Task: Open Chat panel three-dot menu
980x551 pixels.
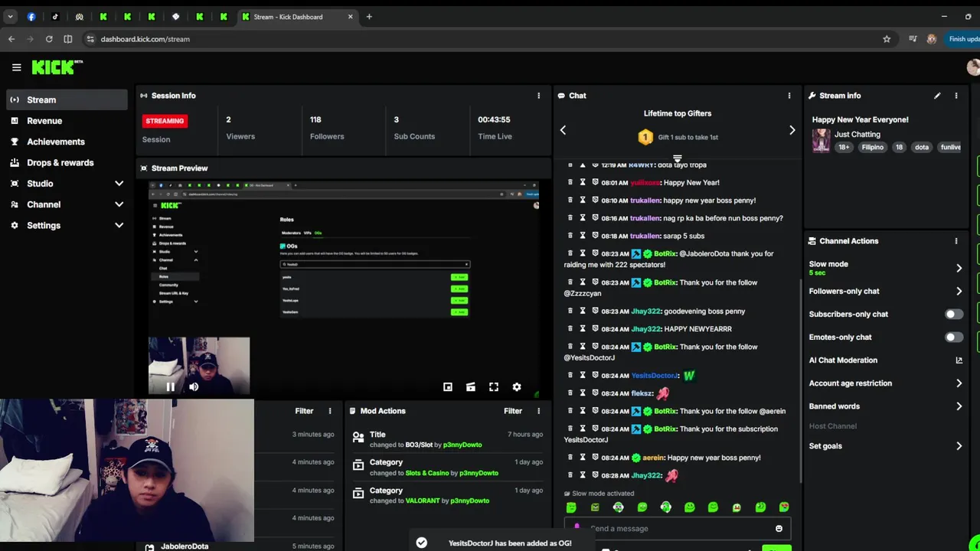Action: [x=789, y=96]
